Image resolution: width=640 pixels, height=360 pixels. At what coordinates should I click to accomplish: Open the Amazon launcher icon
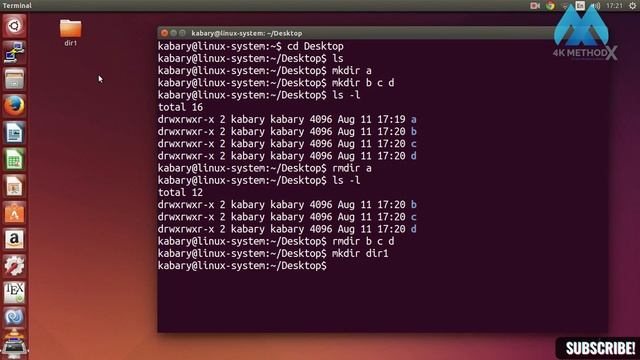(x=14, y=240)
